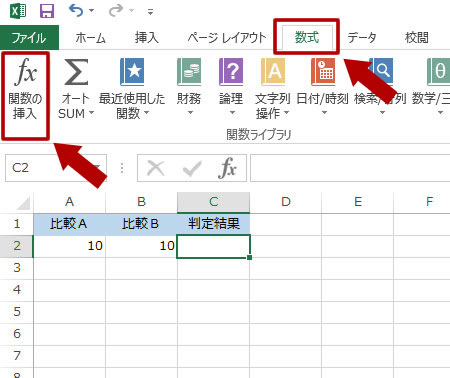450x378 pixels.
Task: Select row 1 header
Action: tap(17, 224)
